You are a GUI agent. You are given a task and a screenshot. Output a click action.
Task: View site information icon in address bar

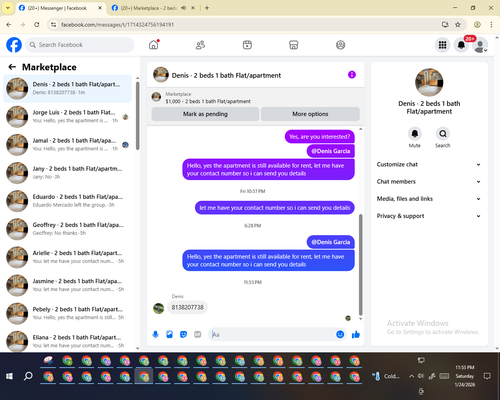pyautogui.click(x=53, y=25)
